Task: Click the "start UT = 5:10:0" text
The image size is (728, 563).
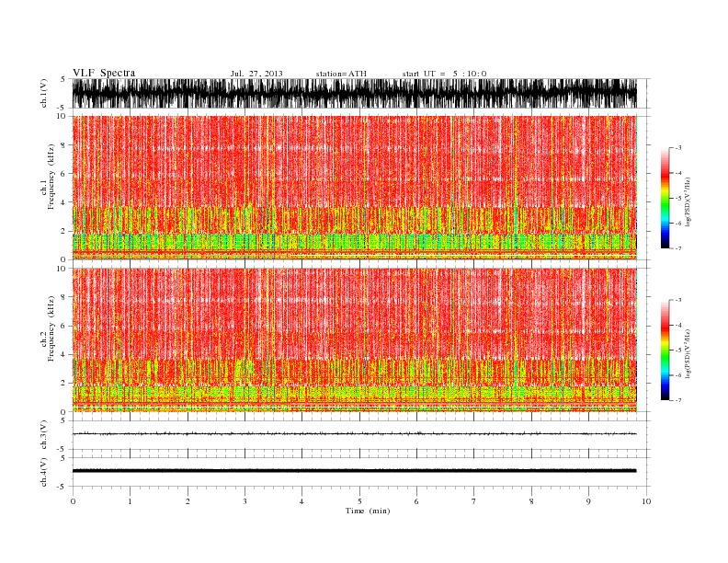Action: 444,74
